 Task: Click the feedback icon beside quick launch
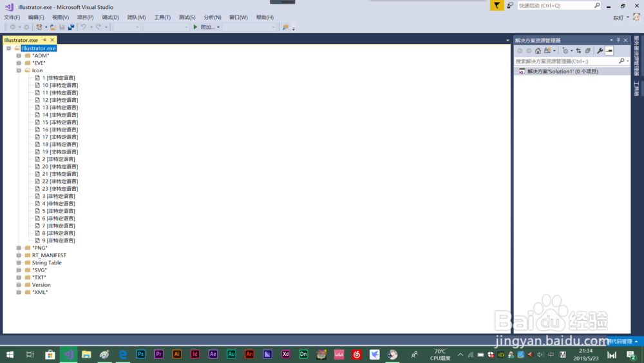click(x=510, y=5)
